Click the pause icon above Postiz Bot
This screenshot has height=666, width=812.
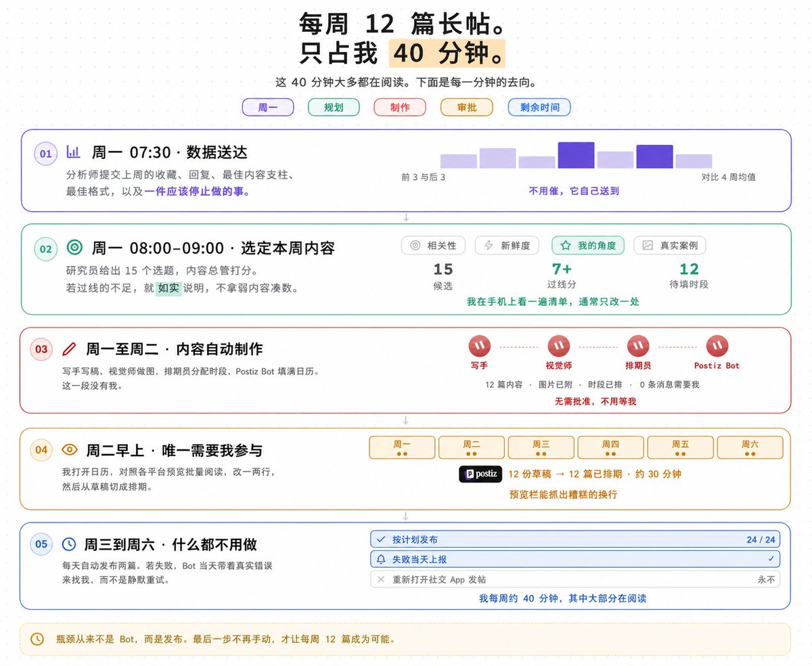coord(717,347)
